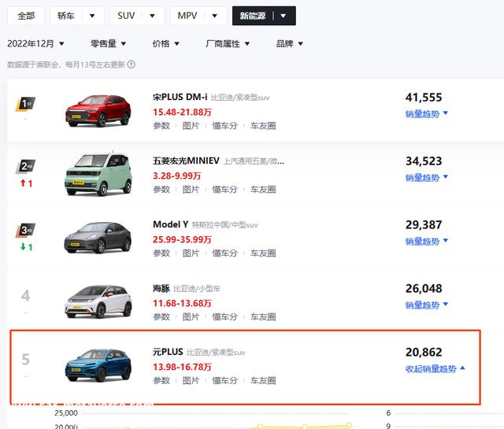Image resolution: width=504 pixels, height=429 pixels.
Task: Click 车友圈 under 海豚
Action: coord(263,317)
